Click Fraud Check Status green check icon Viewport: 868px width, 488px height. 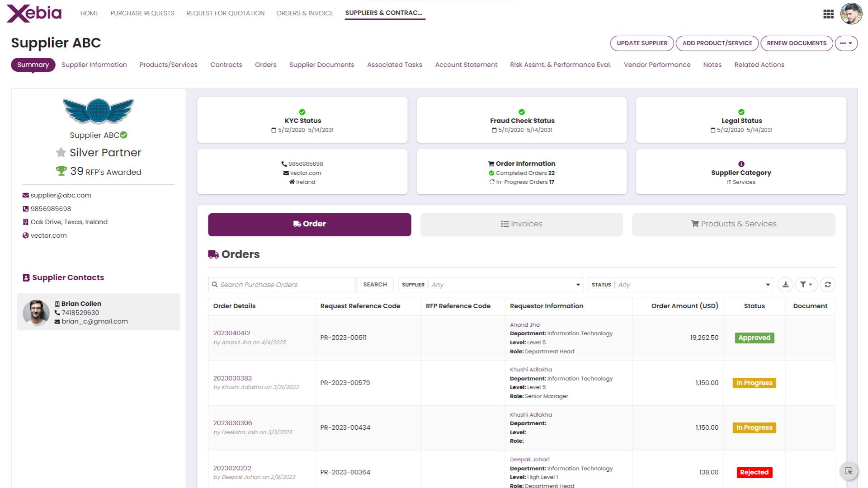tap(522, 112)
